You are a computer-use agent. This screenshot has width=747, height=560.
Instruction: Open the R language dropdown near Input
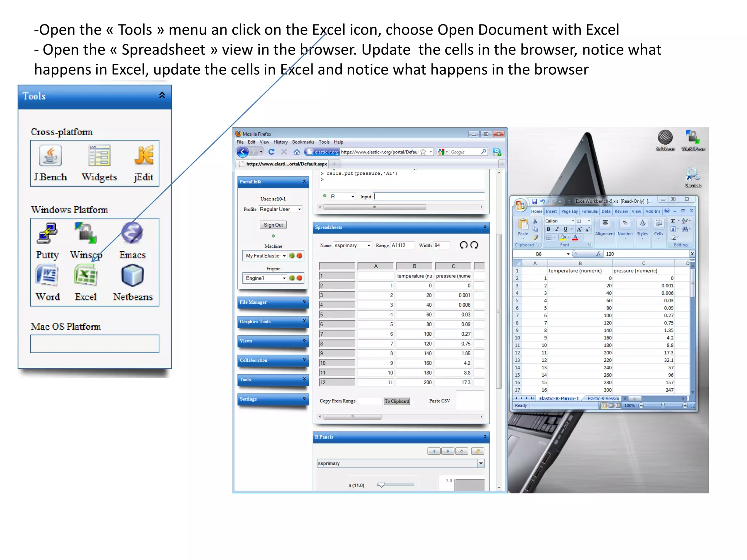pyautogui.click(x=342, y=197)
